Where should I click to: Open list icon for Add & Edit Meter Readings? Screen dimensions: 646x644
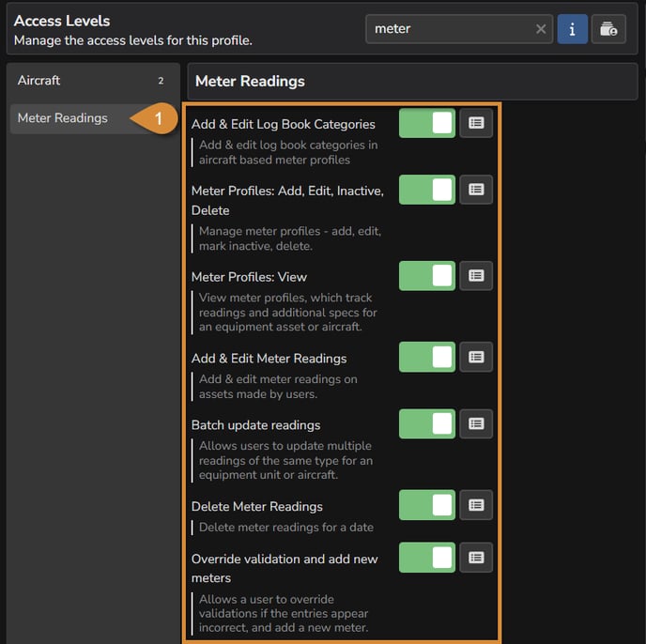tap(476, 357)
